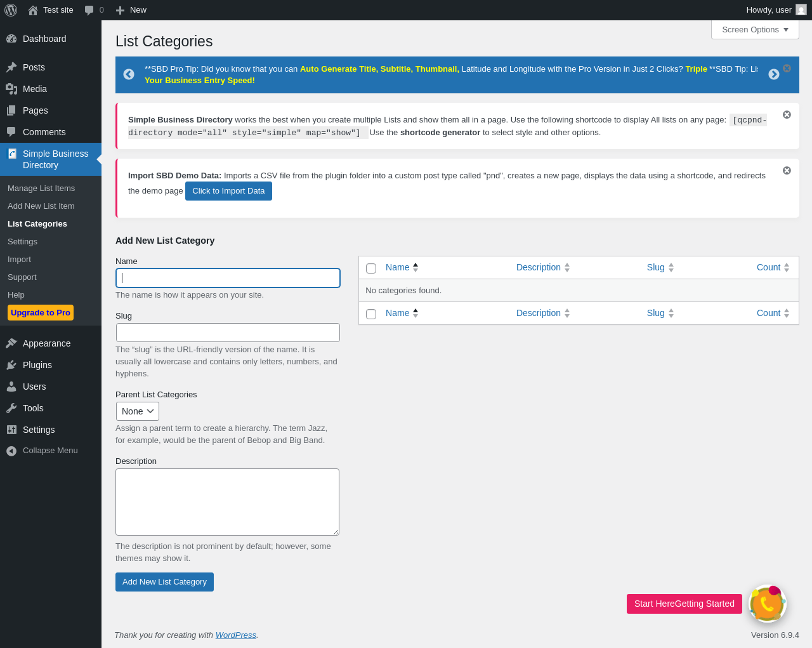Click Start Here Getting Started button
The height and width of the screenshot is (648, 812).
tap(684, 604)
